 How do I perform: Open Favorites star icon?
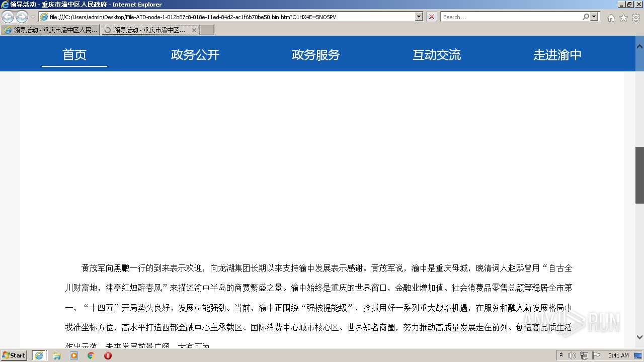(x=623, y=18)
